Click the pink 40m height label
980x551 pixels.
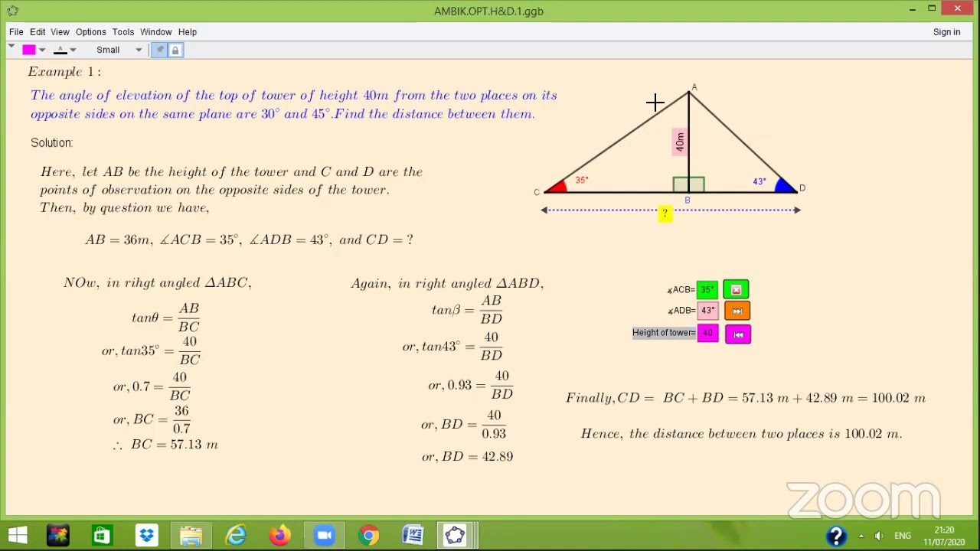[679, 142]
